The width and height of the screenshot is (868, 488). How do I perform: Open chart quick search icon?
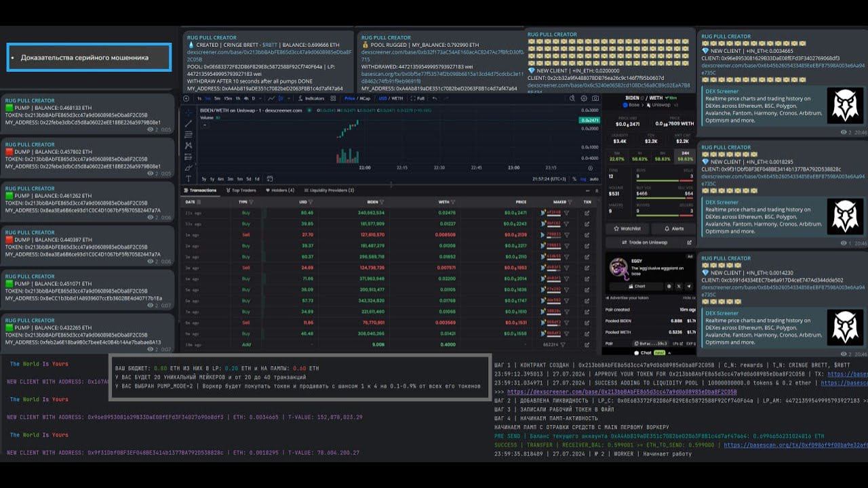572,98
